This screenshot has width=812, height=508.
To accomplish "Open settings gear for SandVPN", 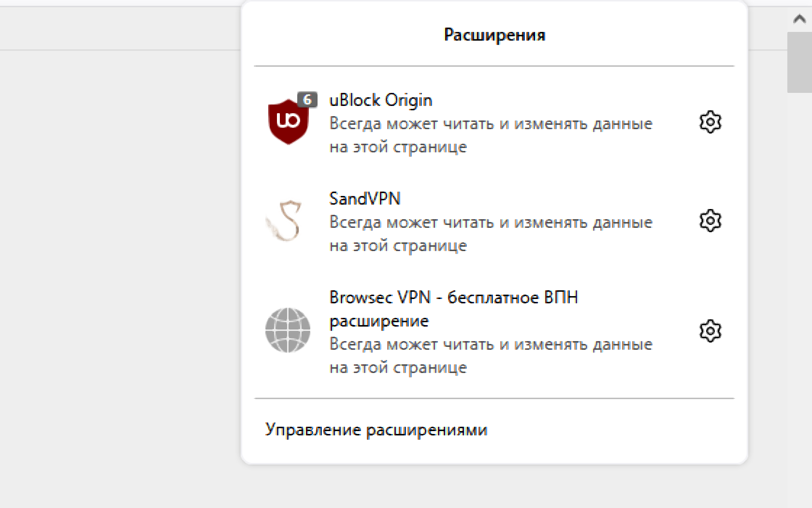I will click(x=710, y=221).
